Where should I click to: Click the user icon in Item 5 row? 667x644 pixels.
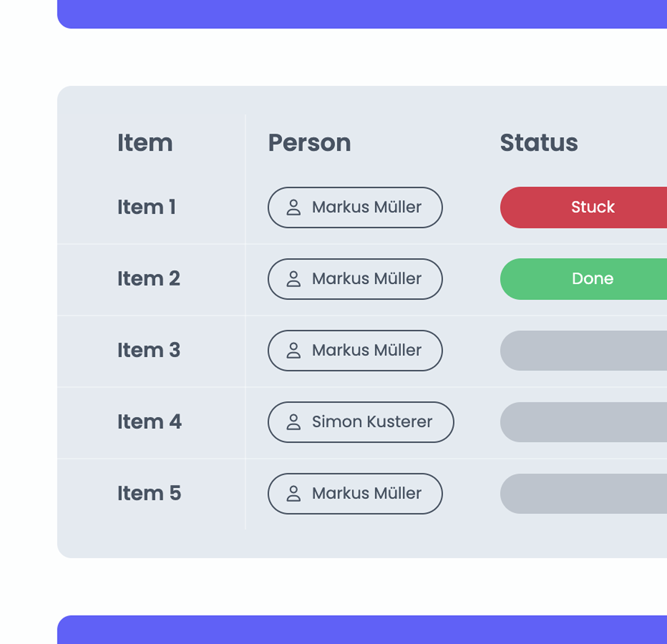click(293, 493)
